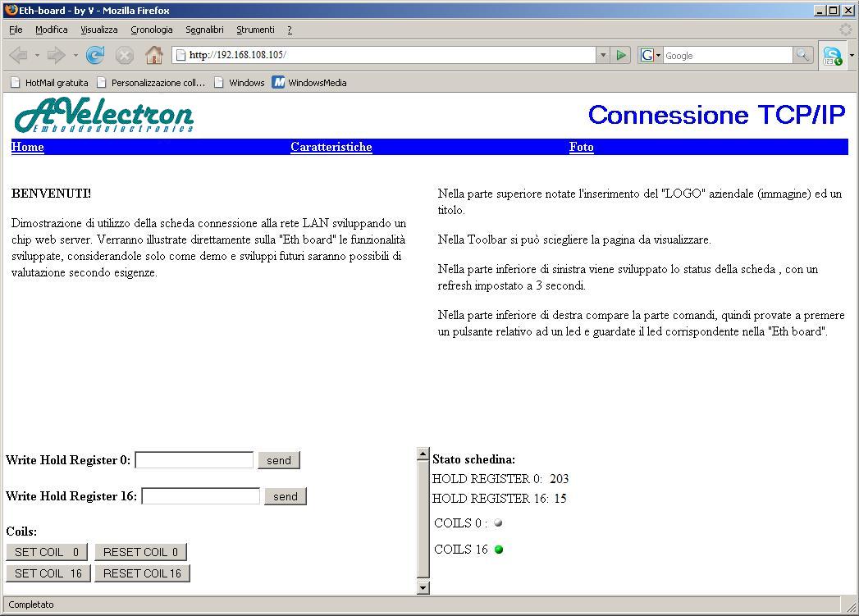Click the BENVENUTI! heading
The height and width of the screenshot is (616, 859).
(x=52, y=194)
